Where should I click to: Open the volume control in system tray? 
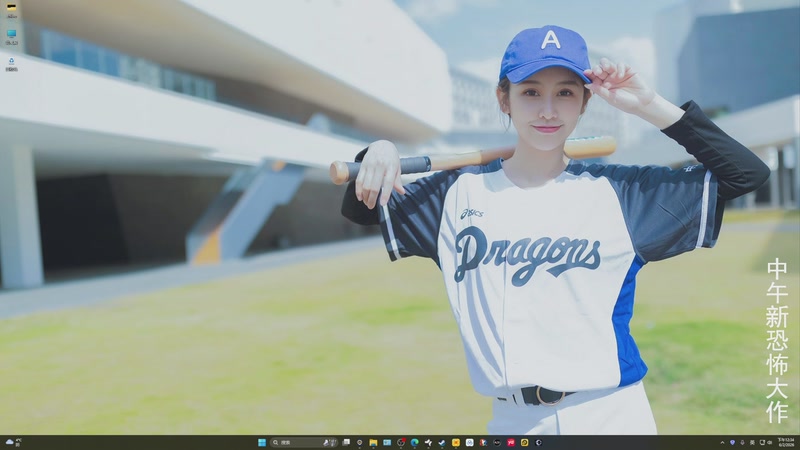click(x=770, y=442)
